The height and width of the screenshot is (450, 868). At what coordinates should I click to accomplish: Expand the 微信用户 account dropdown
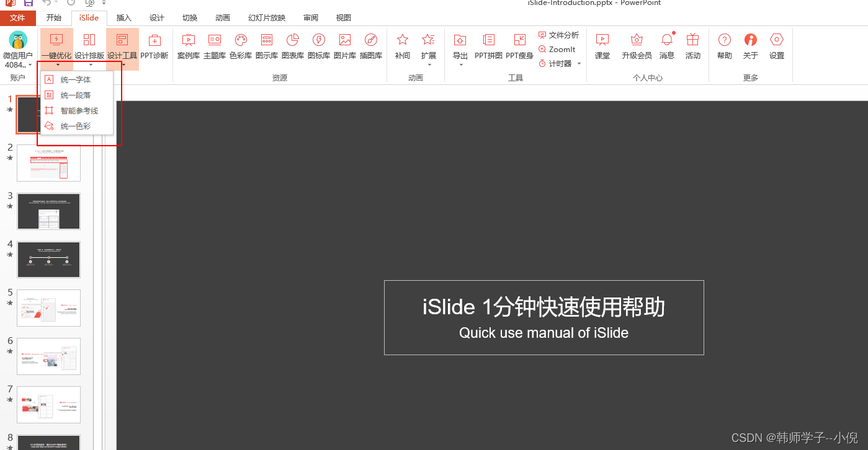click(29, 65)
